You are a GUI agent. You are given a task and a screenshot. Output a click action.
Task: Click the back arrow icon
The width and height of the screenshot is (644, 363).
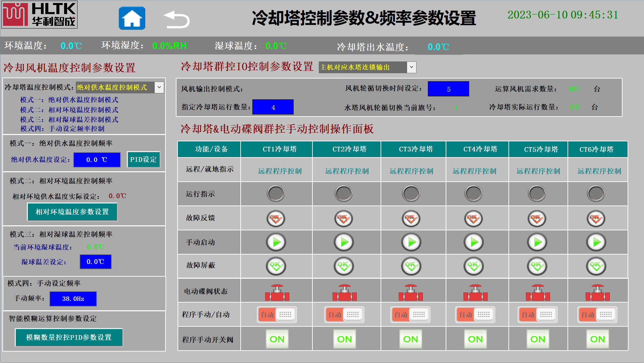pyautogui.click(x=177, y=19)
